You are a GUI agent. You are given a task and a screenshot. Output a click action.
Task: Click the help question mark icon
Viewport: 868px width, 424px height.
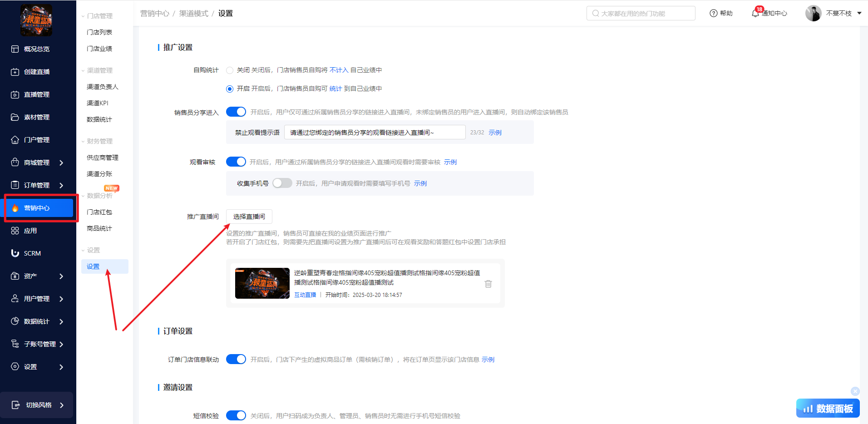[713, 14]
